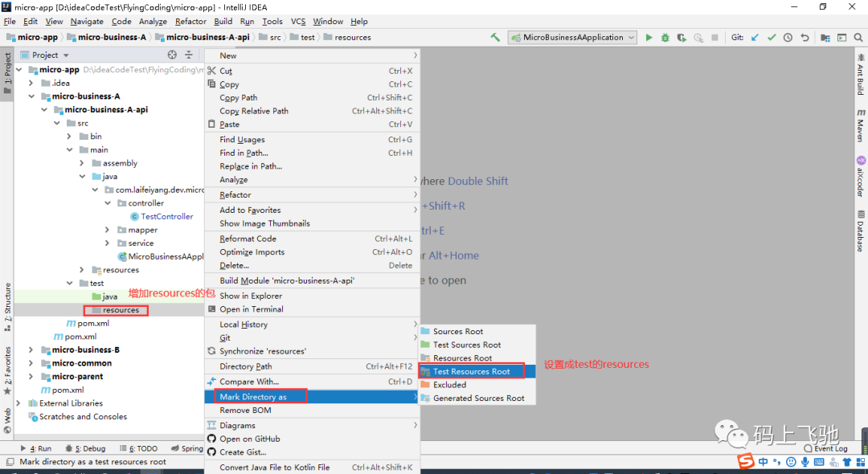Choose Open in Terminal from context menu
This screenshot has height=474, width=868.
[x=312, y=309]
